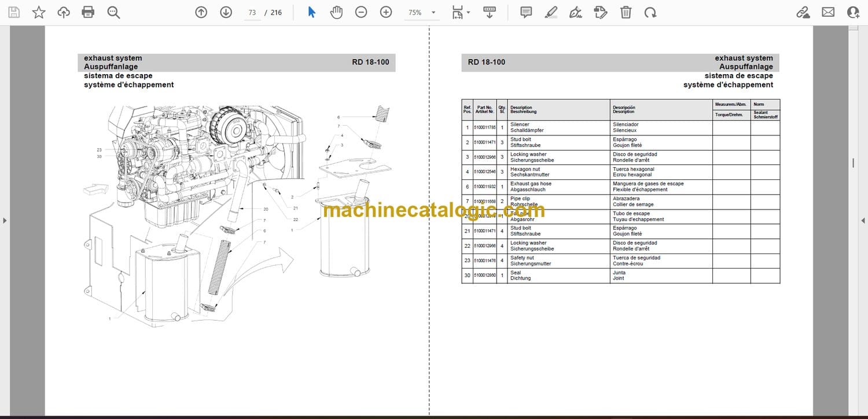Add a comment with the note icon
Viewport: 868px width, 419px height.
[526, 12]
